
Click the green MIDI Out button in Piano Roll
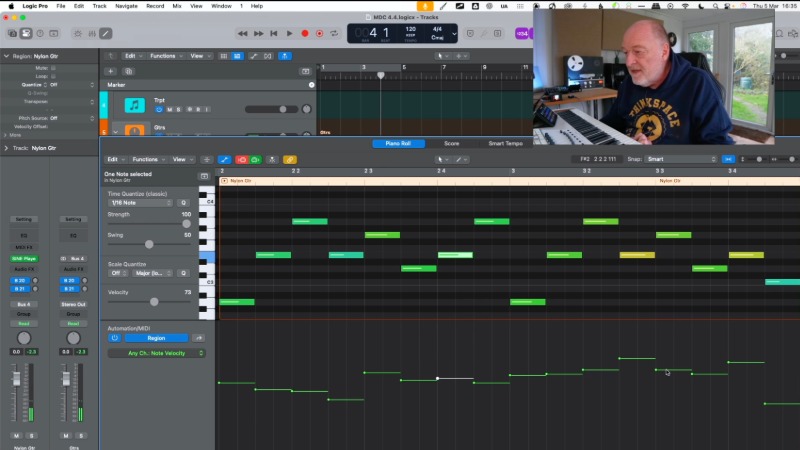(x=255, y=160)
